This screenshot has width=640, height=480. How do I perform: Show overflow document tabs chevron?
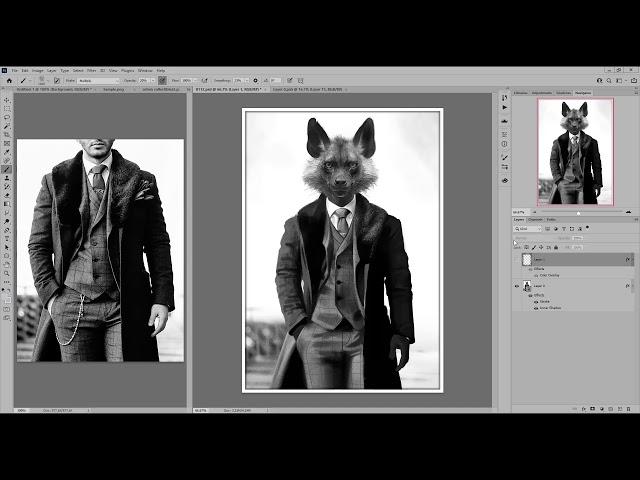(188, 89)
